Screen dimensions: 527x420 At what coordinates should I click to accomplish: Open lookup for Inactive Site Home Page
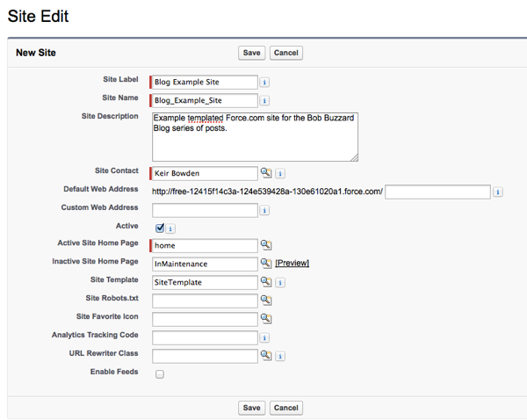[x=266, y=264]
